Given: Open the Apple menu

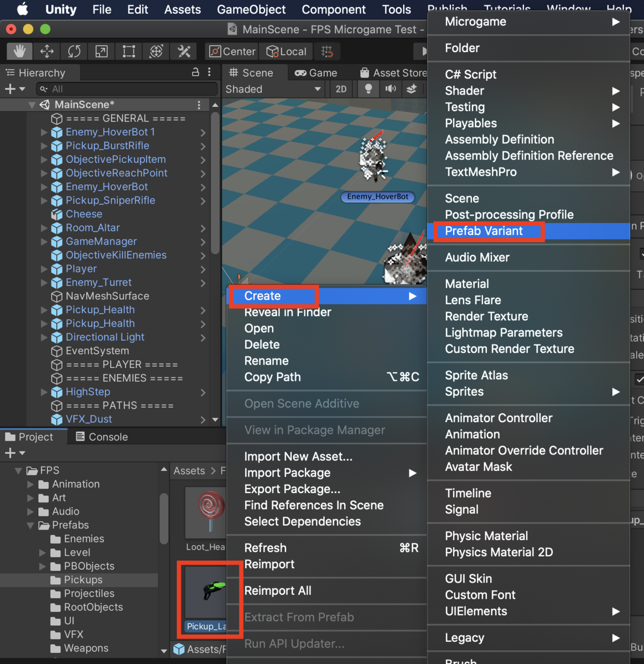Looking at the screenshot, I should 23,9.
